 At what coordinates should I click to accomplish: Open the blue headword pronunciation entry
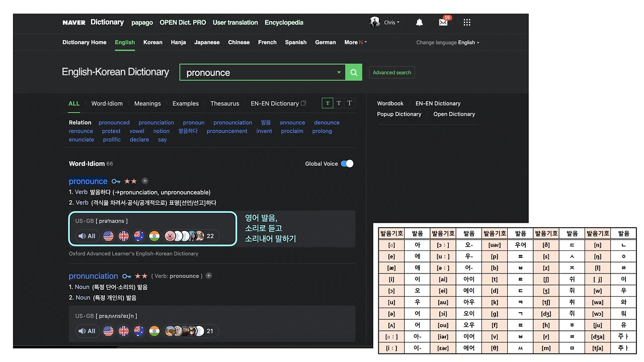[x=94, y=276]
